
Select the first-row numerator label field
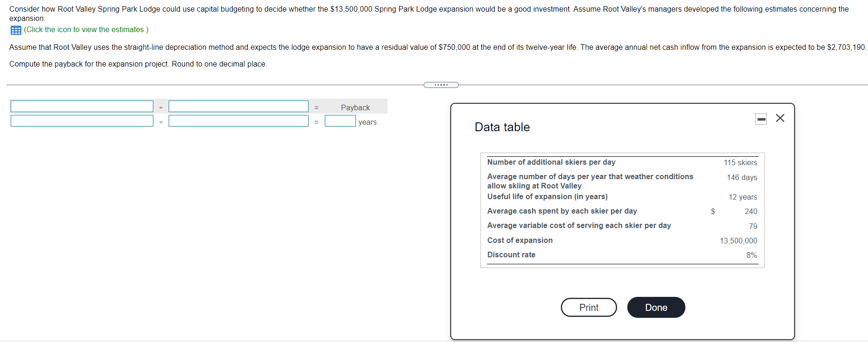pyautogui.click(x=82, y=107)
